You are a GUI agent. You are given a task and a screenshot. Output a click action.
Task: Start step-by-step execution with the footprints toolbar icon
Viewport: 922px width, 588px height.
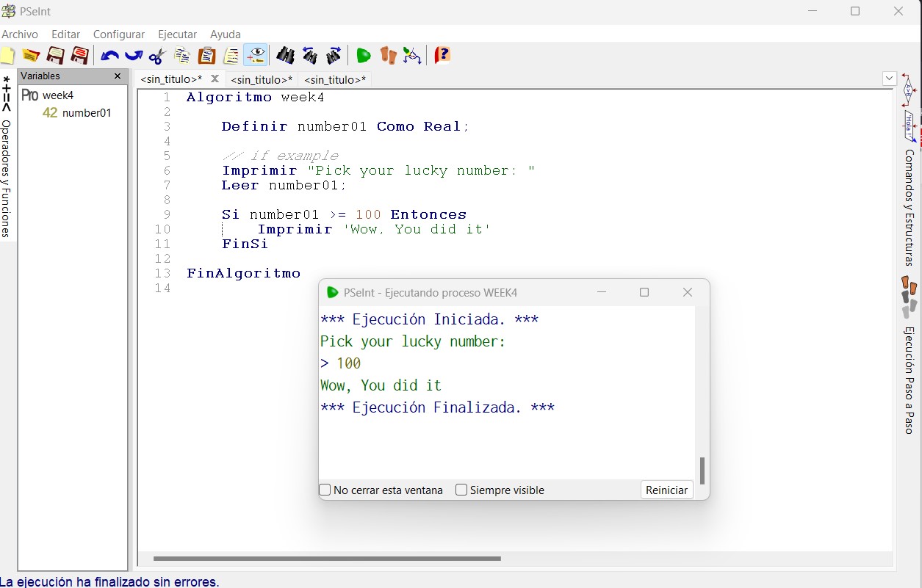pos(388,56)
